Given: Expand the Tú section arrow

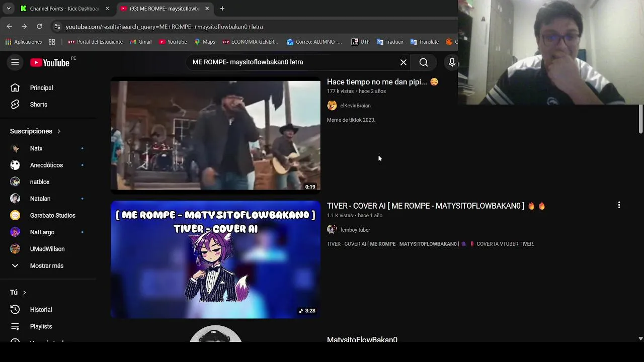Looking at the screenshot, I should coord(24,293).
